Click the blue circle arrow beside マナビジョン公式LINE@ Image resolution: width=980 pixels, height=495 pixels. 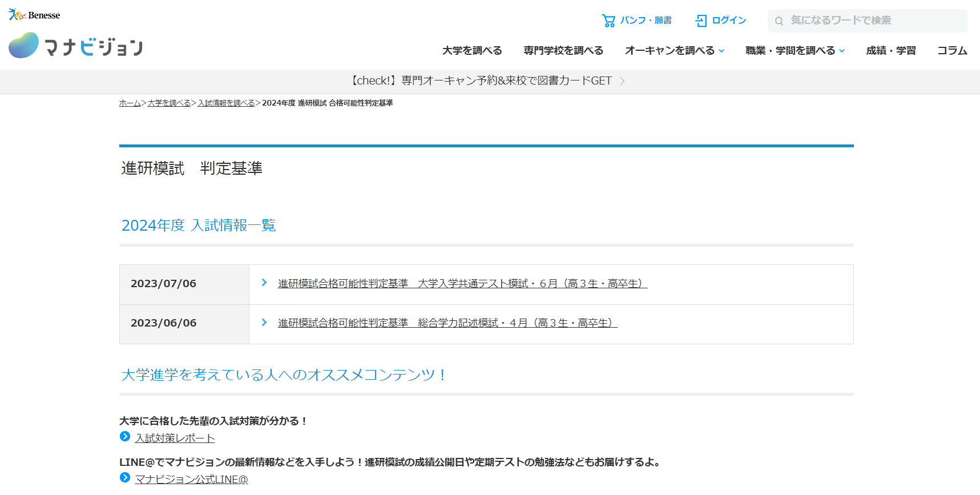click(x=125, y=478)
